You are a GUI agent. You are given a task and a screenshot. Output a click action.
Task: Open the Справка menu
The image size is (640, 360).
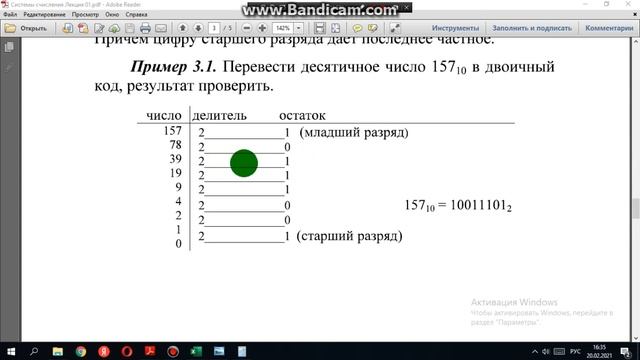pos(136,14)
